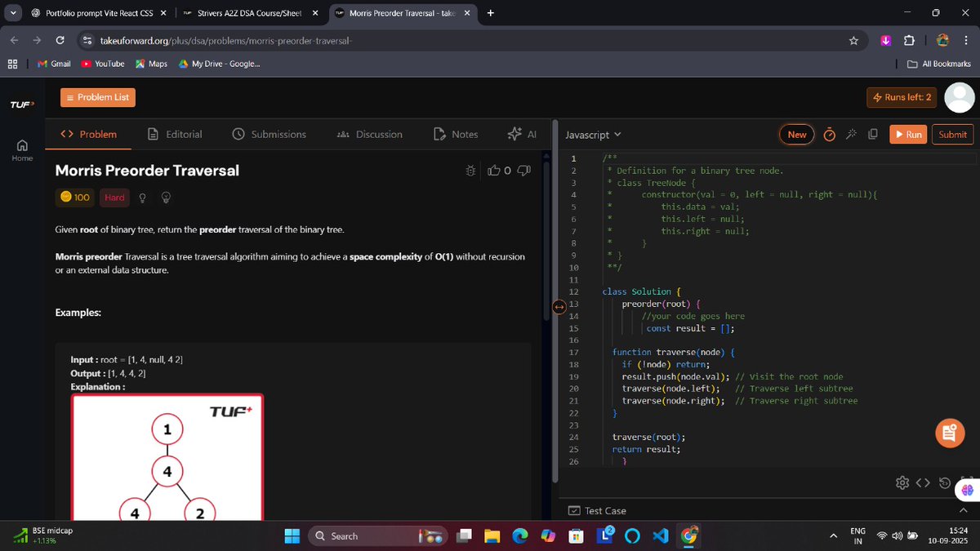Open the BSE midcap widget
The width and height of the screenshot is (980, 551).
(x=44, y=535)
